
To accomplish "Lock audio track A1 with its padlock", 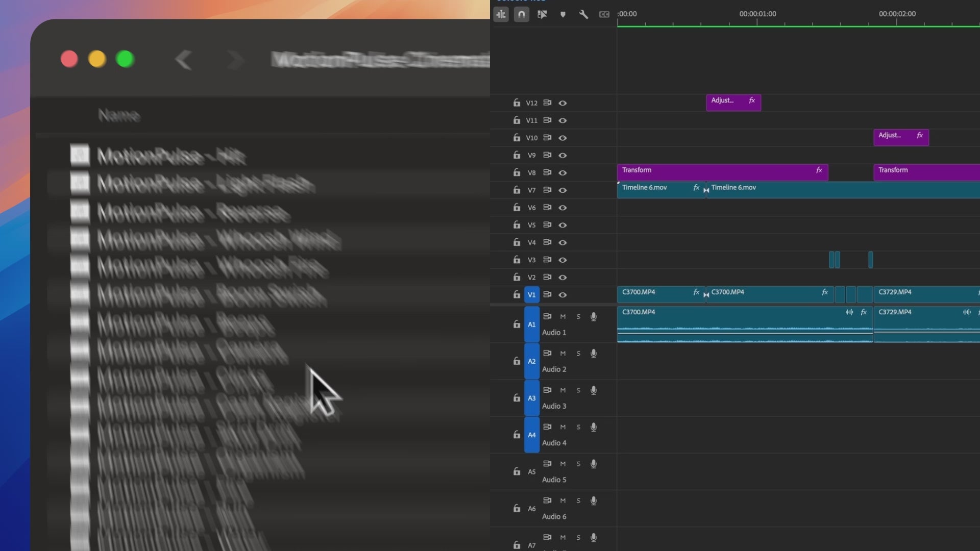I will (517, 324).
